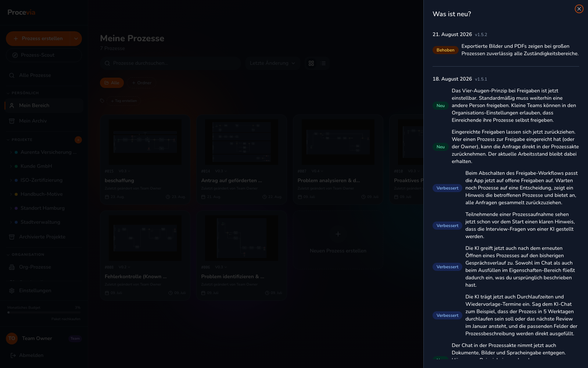Screen dimensions: 588x368
Task: Click the "Was ist neu?" heading
Action: (x=452, y=14)
